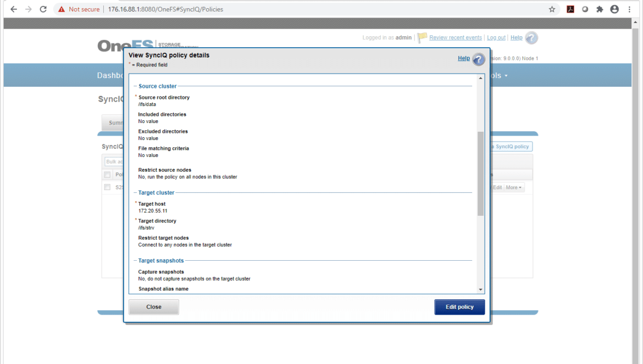643x364 pixels.
Task: Open Review recent events link
Action: (x=456, y=37)
